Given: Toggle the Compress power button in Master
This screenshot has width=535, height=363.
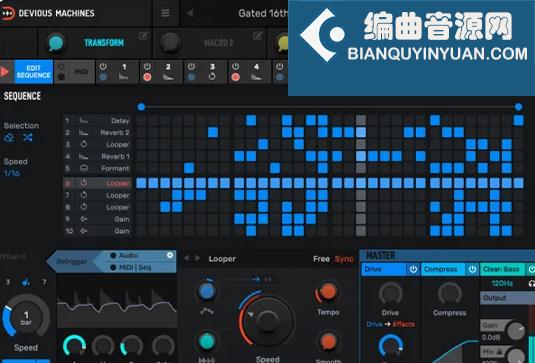Looking at the screenshot, I should point(472,270).
